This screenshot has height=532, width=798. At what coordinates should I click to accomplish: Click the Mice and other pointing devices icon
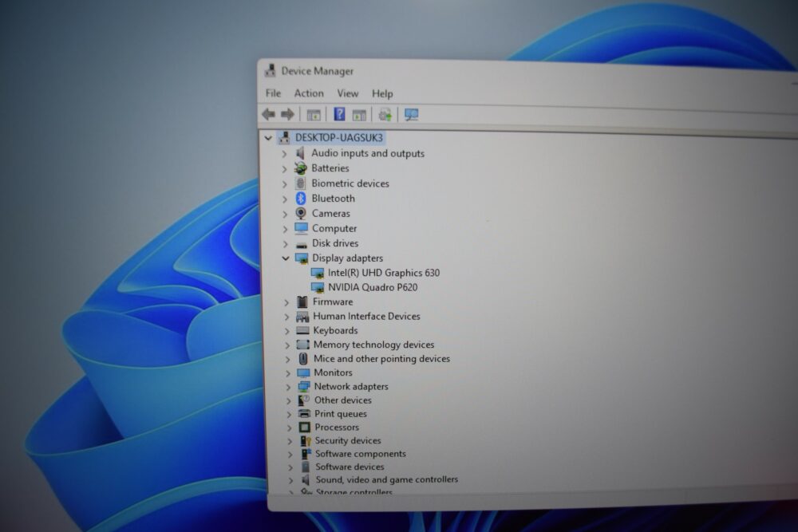click(x=303, y=359)
